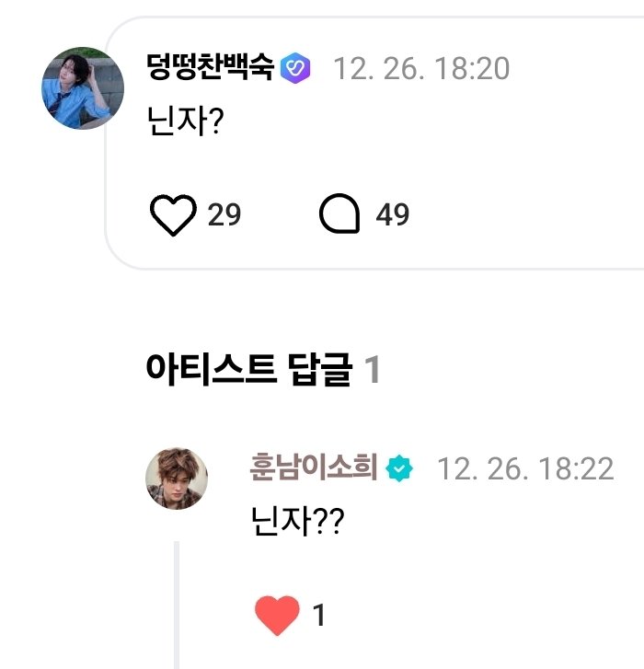Tap the outlined heart icon on the top comment
644x669 pixels.
click(172, 214)
